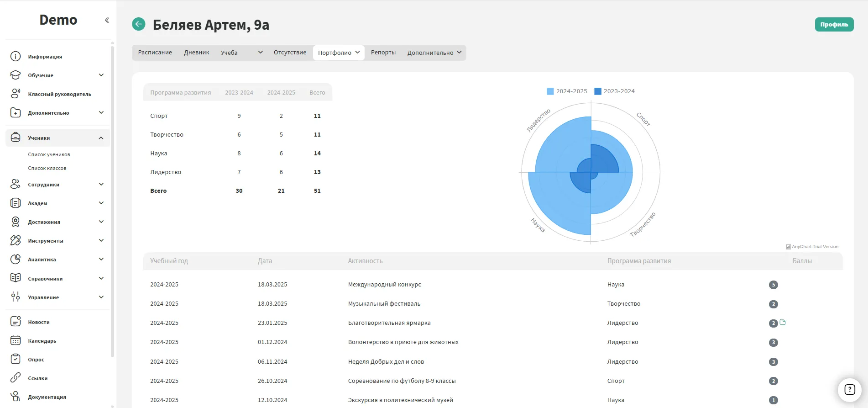Open the help question mark icon
The image size is (868, 408).
pos(849,390)
